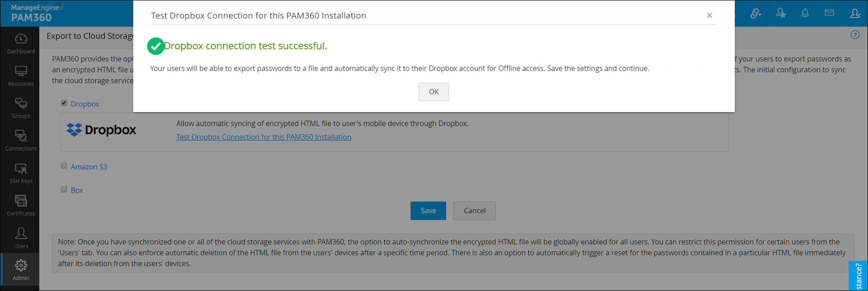Uncheck the Dropbox checkbox
Screen dimensions: 868x291
pyautogui.click(x=64, y=103)
